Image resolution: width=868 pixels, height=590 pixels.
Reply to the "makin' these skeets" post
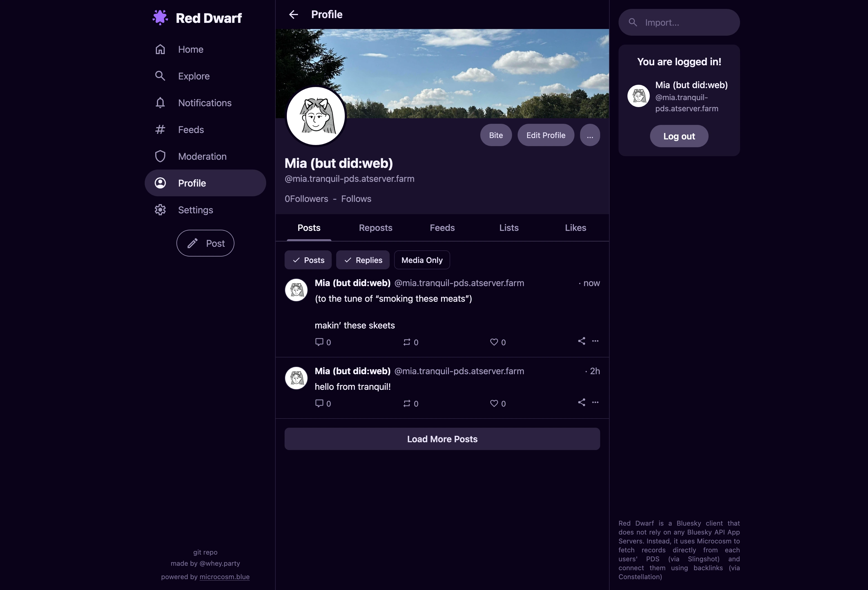pyautogui.click(x=319, y=342)
